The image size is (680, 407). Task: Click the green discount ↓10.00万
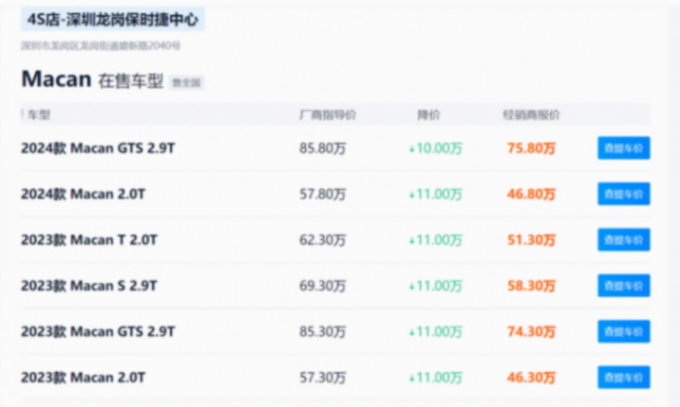tap(436, 148)
